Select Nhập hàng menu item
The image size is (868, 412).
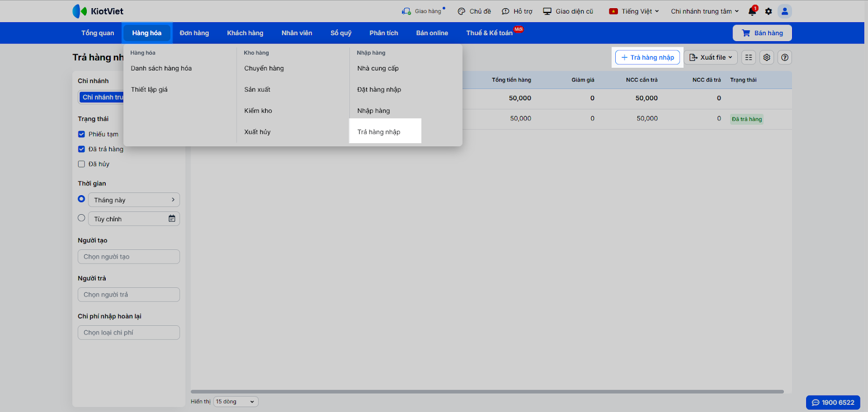pyautogui.click(x=374, y=111)
